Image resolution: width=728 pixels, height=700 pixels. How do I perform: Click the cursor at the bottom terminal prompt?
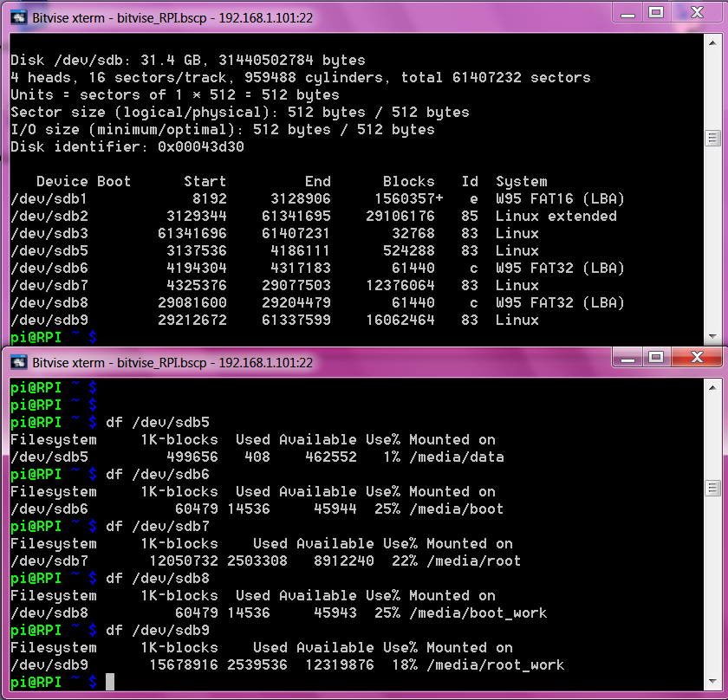click(x=110, y=683)
